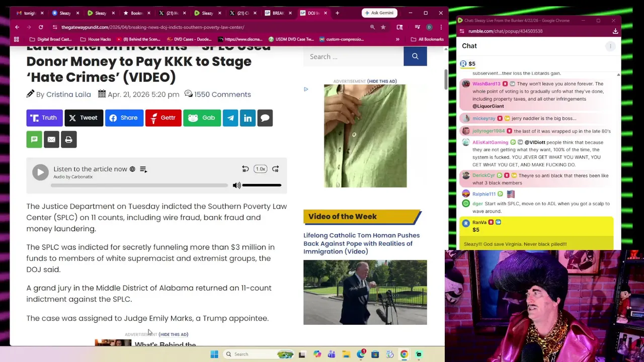
Task: Open the Ask Gemini button
Action: (379, 13)
